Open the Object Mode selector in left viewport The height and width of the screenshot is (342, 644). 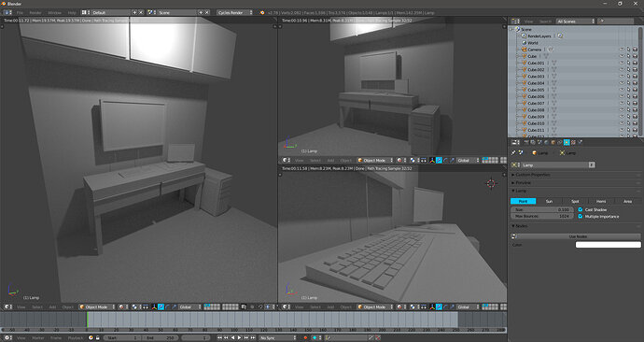click(x=97, y=307)
